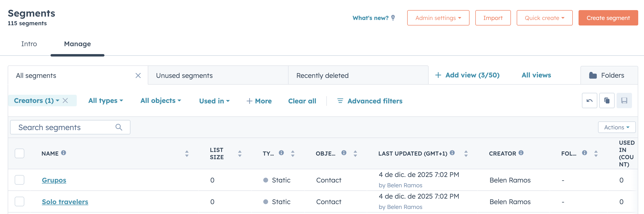Sort by Last Updated column arrows

[x=466, y=154]
